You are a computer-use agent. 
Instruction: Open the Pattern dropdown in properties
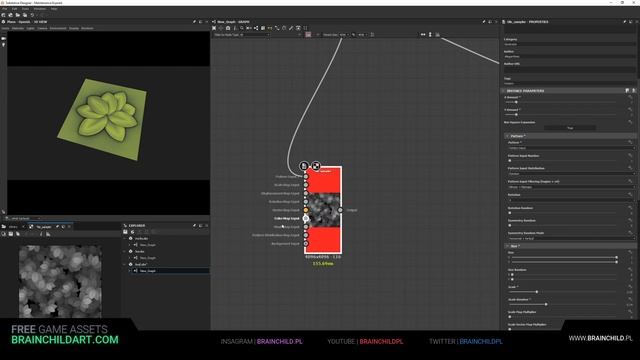571,148
